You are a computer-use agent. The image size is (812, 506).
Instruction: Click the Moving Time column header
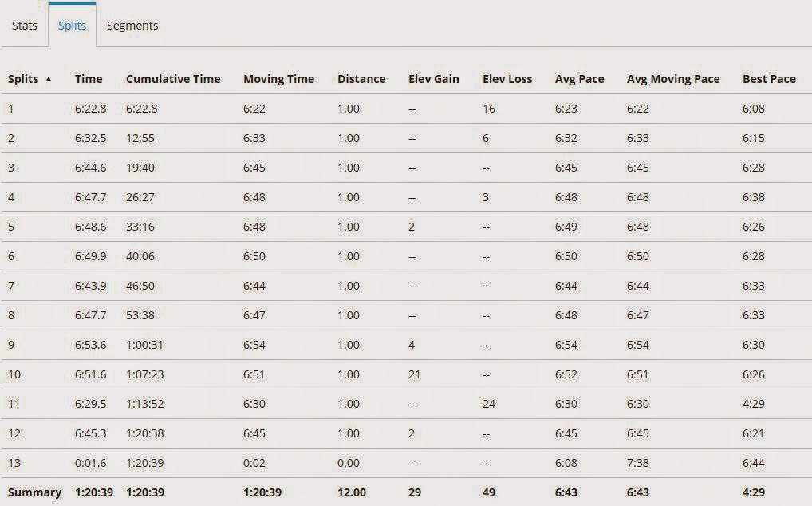(x=278, y=79)
